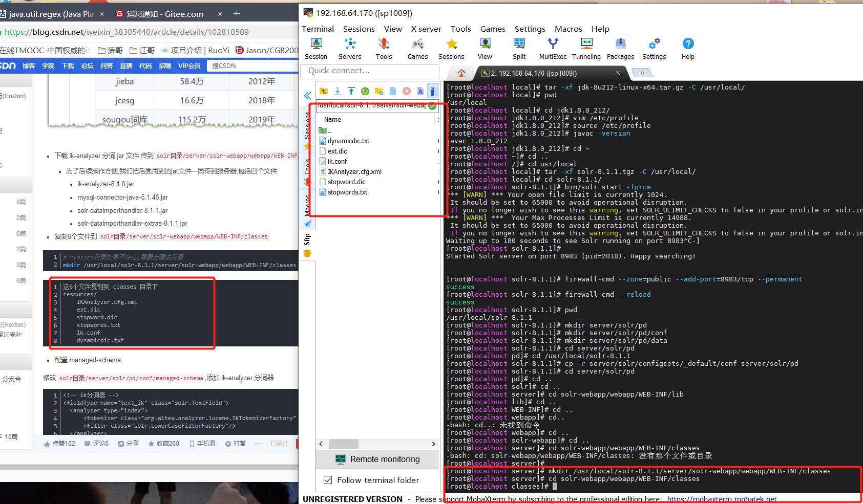The image size is (863, 504).
Task: Open the View toolbar icon
Action: tap(485, 49)
